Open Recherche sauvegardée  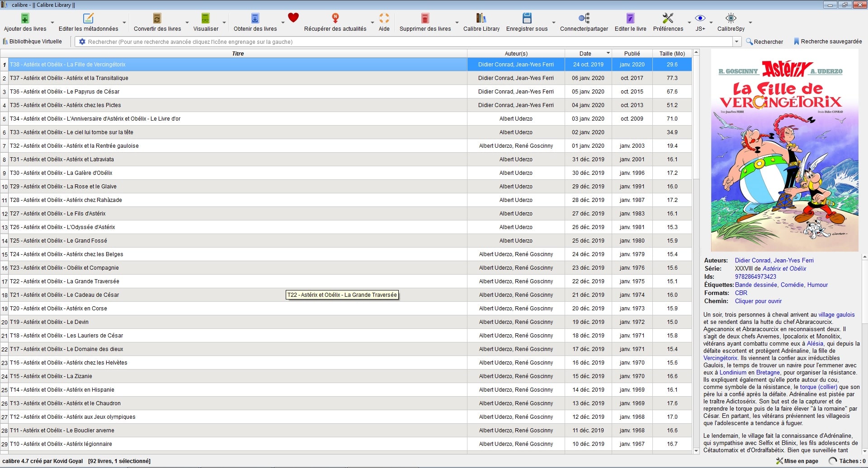click(828, 42)
